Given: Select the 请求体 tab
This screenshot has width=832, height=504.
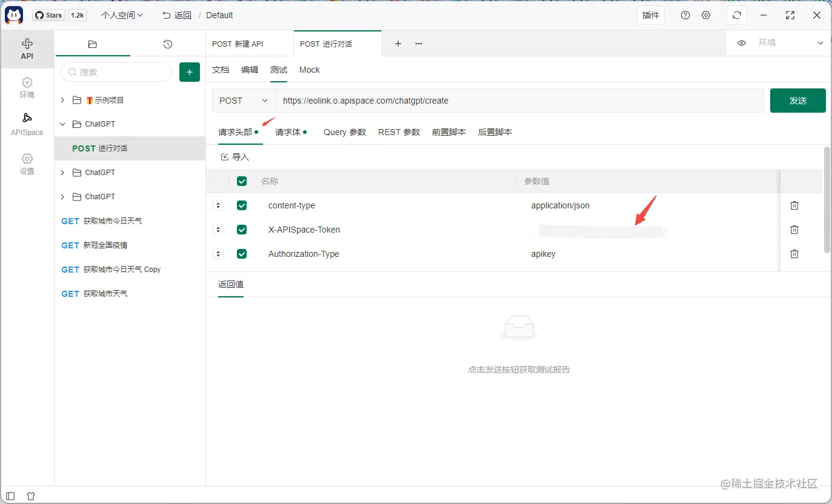Looking at the screenshot, I should pyautogui.click(x=291, y=132).
